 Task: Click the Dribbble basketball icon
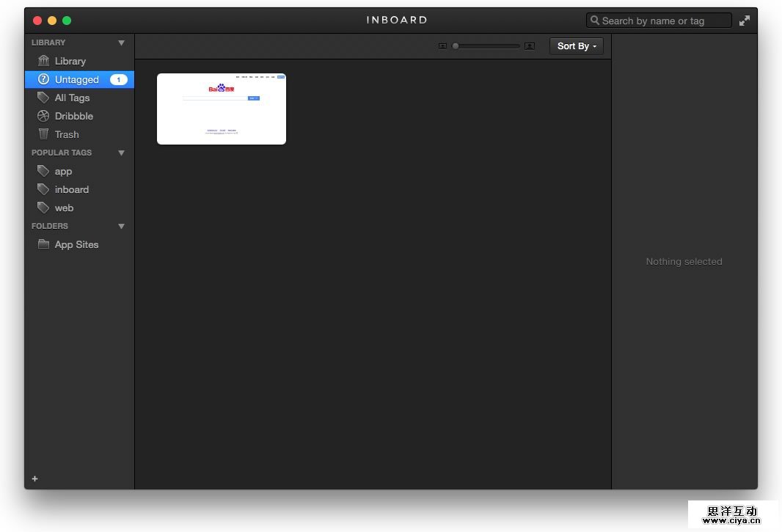43,116
